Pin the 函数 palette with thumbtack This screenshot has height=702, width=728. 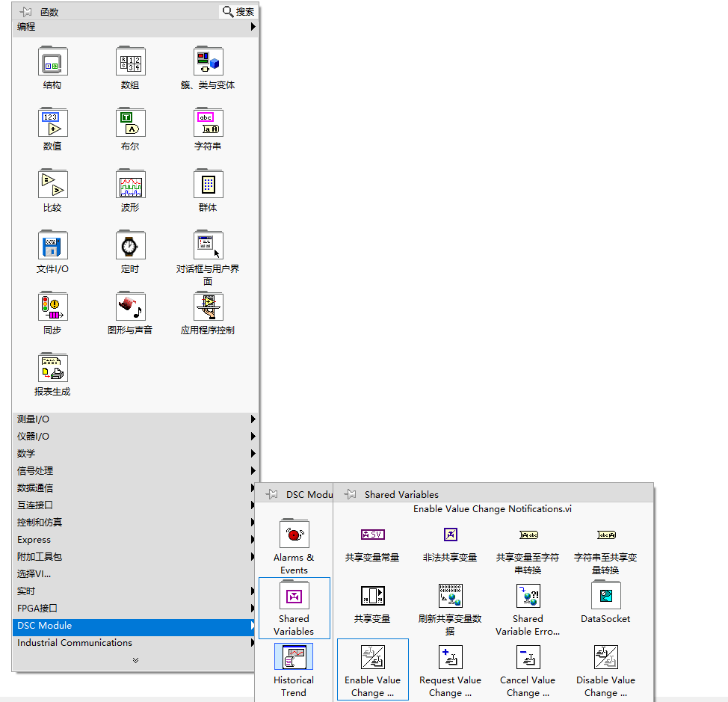pos(25,12)
